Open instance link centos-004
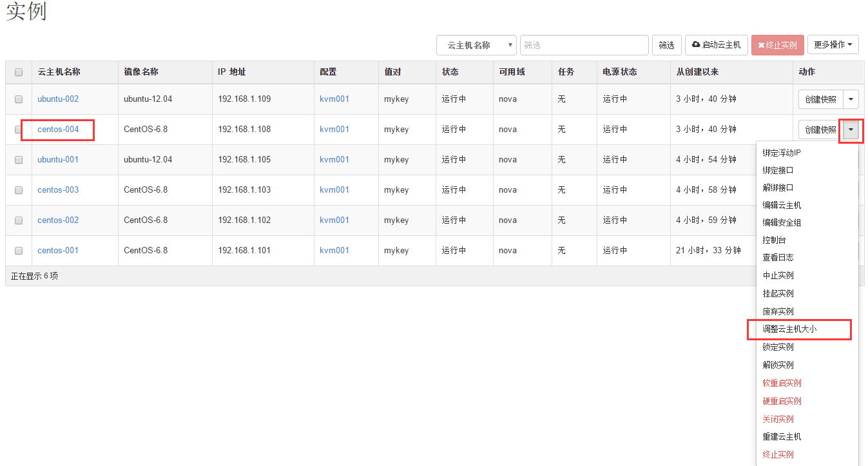This screenshot has height=466, width=868. [58, 130]
